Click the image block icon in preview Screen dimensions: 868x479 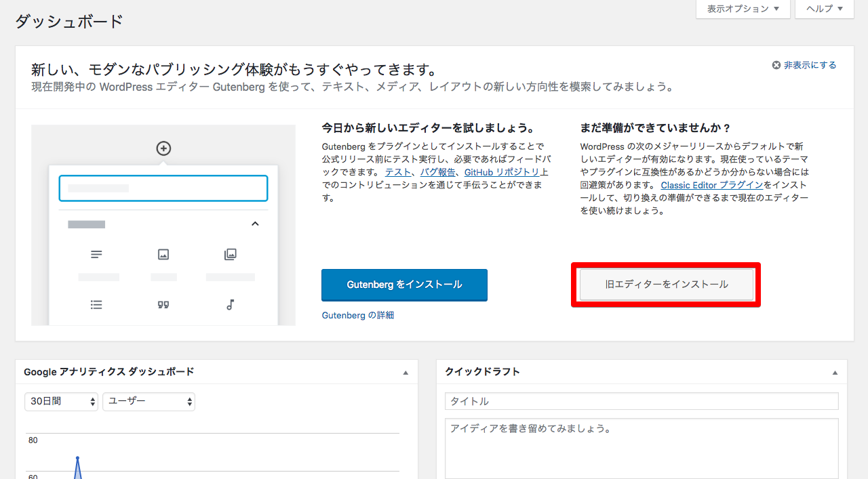tap(163, 255)
